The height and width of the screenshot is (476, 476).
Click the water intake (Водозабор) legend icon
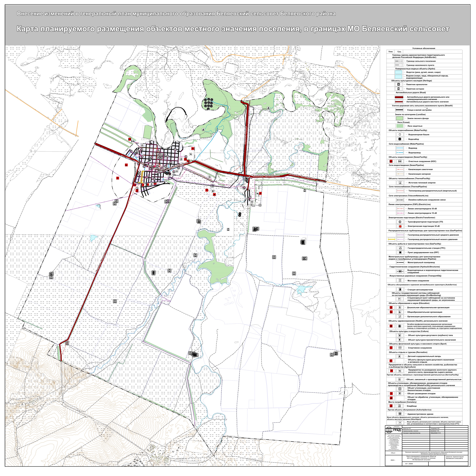point(400,139)
